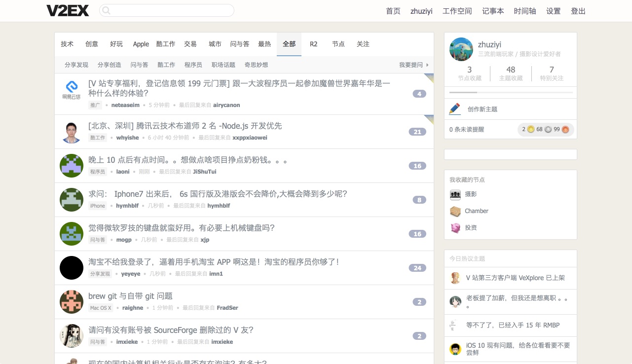Click 创作新主题 link
Image resolution: width=632 pixels, height=364 pixels.
(x=483, y=109)
